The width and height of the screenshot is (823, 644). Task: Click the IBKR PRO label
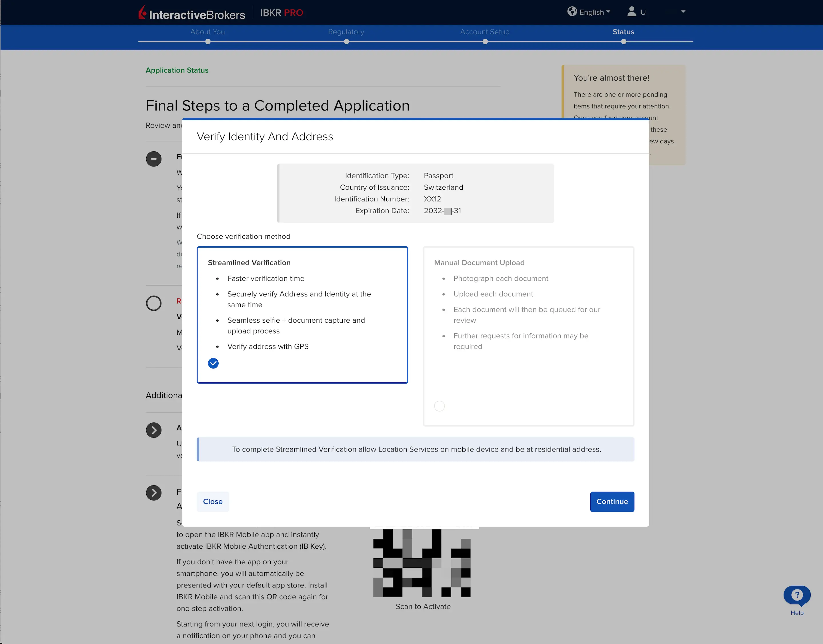281,13
